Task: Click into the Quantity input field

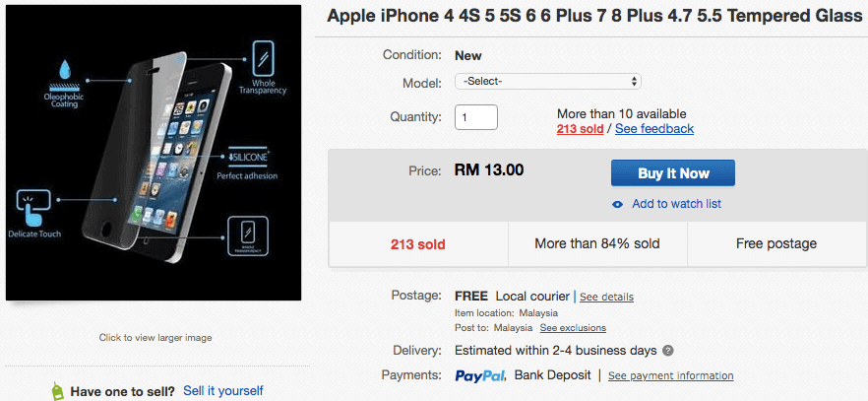Action: coord(476,116)
